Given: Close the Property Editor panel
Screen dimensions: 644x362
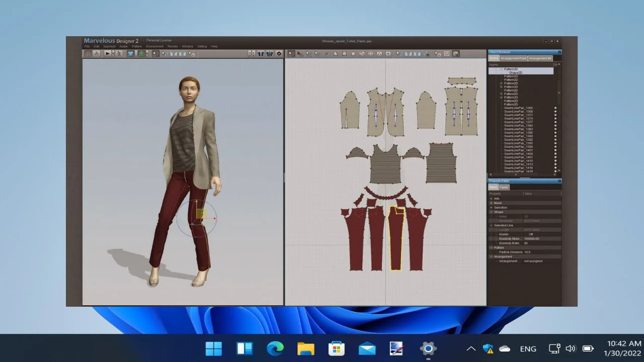Looking at the screenshot, I should click(559, 181).
